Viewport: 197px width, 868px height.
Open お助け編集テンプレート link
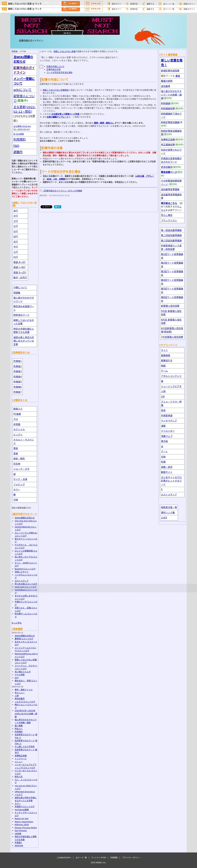(x=58, y=117)
